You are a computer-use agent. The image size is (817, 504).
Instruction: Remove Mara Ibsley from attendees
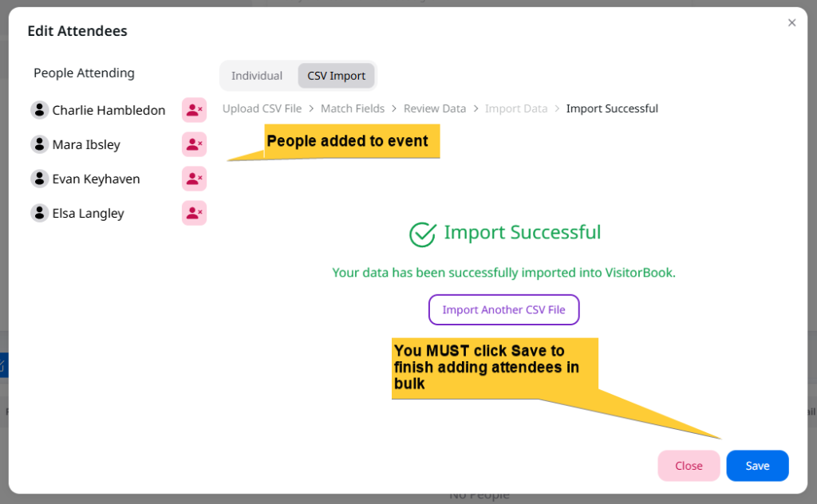(x=194, y=144)
